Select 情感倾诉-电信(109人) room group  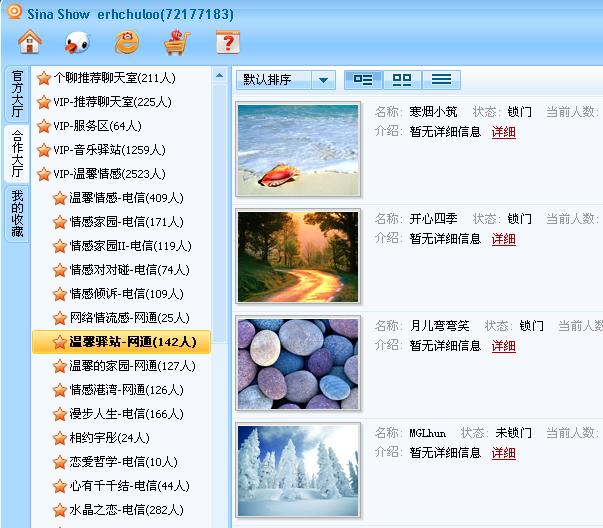point(126,294)
